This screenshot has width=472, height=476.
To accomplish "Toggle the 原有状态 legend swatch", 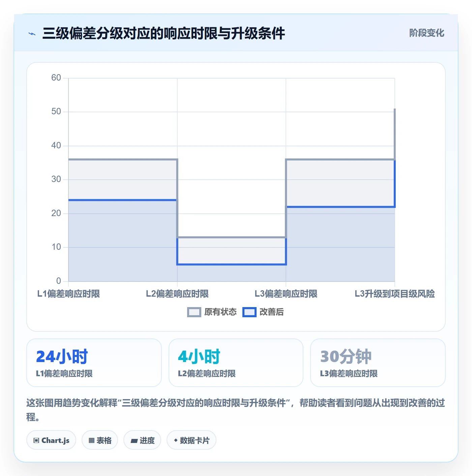I will 194,312.
